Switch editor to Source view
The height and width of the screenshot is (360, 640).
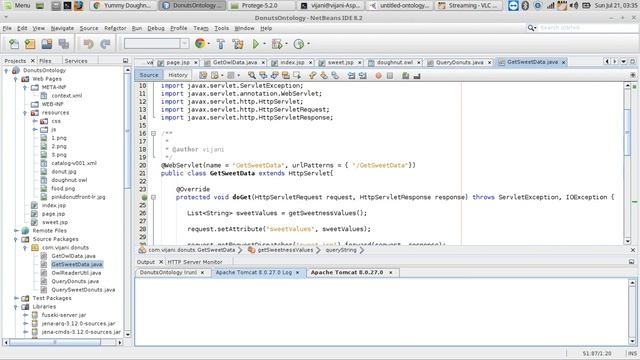point(149,75)
